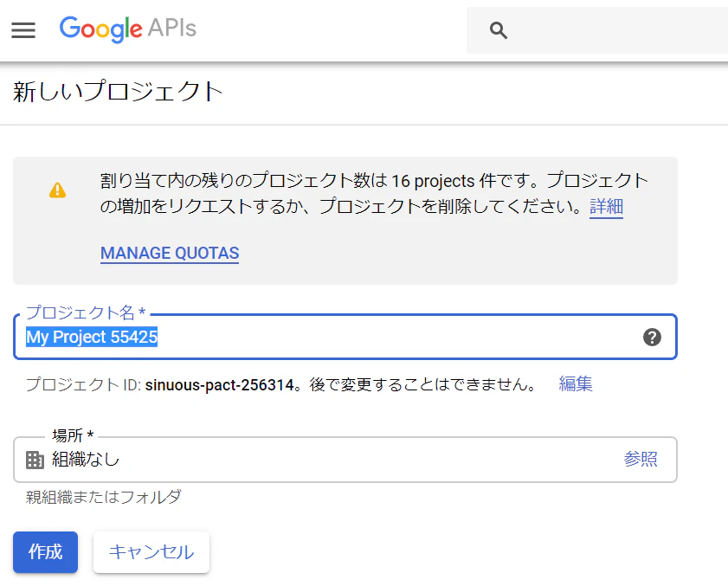Click the 場所 location field showing 組織なし
The image size is (728, 586).
pyautogui.click(x=345, y=460)
